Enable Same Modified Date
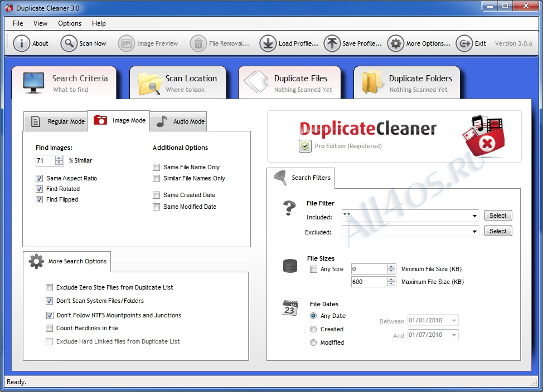The width and height of the screenshot is (543, 392). (x=157, y=207)
